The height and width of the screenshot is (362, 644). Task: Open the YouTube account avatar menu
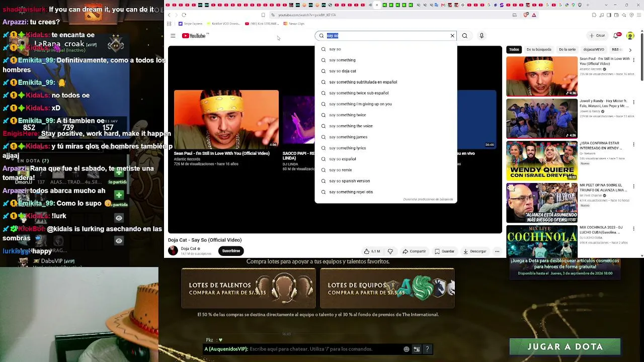point(630,36)
